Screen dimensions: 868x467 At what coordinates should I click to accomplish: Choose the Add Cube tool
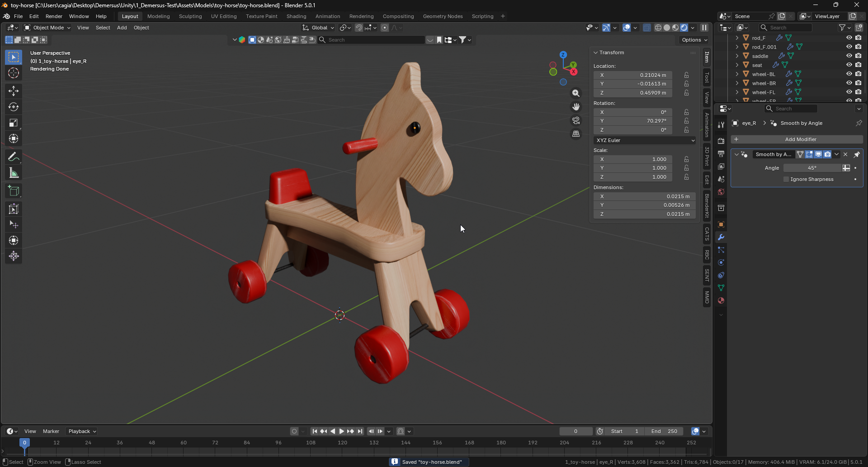[x=14, y=191]
